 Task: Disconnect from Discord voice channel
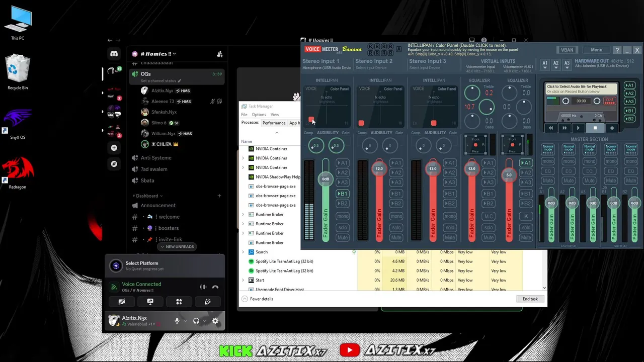[215, 287]
